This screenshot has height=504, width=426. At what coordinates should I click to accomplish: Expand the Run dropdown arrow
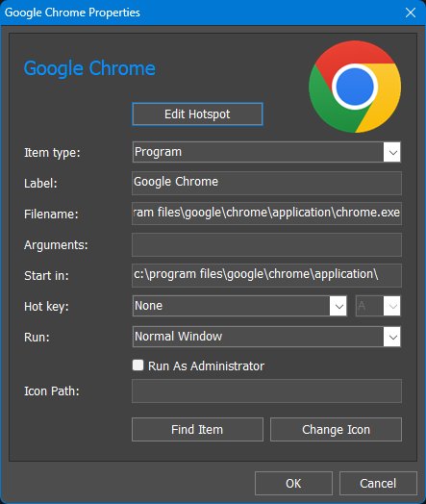[x=392, y=337]
